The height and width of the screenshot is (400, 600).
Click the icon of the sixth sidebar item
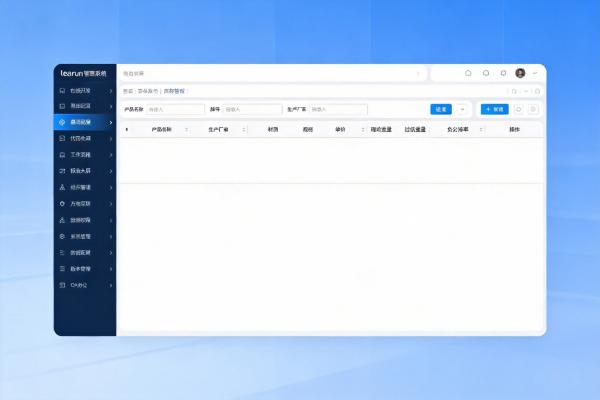[x=62, y=171]
